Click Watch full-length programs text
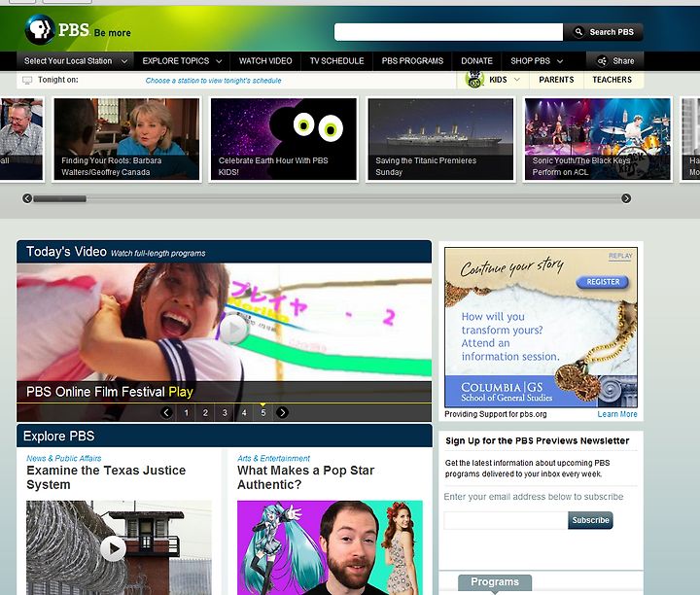 [x=158, y=254]
